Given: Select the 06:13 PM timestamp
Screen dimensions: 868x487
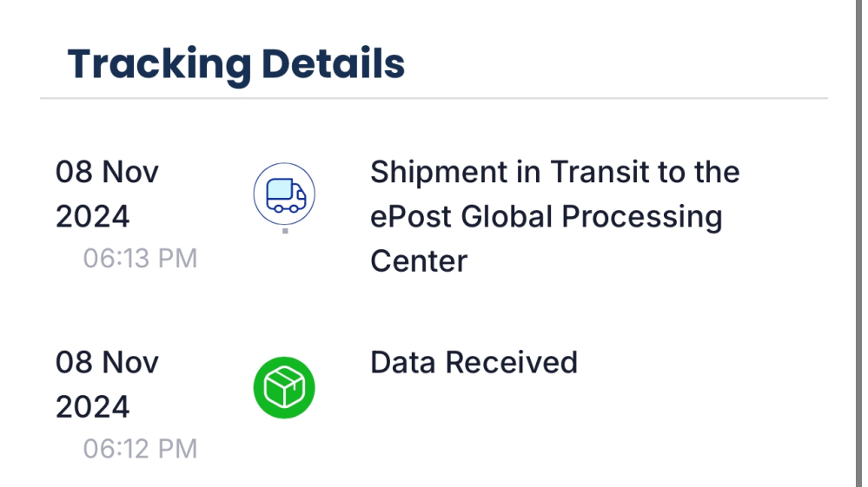Looking at the screenshot, I should [140, 258].
